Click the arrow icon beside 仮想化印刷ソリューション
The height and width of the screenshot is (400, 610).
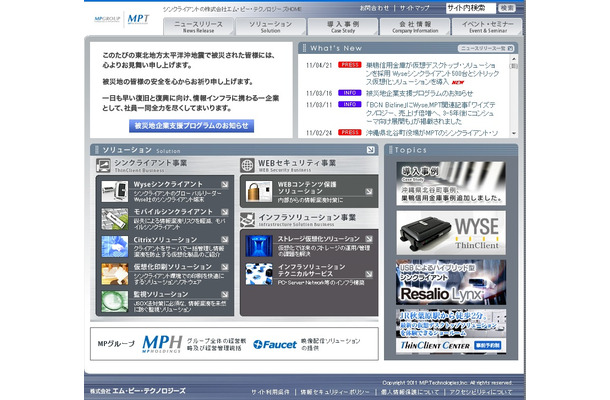click(225, 267)
